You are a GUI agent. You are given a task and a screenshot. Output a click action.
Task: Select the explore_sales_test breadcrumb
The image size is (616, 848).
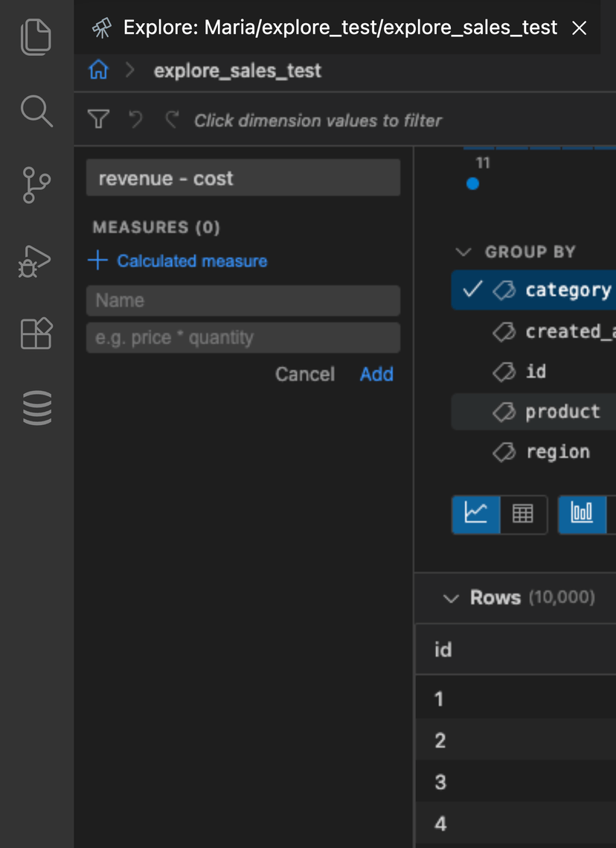coord(237,71)
